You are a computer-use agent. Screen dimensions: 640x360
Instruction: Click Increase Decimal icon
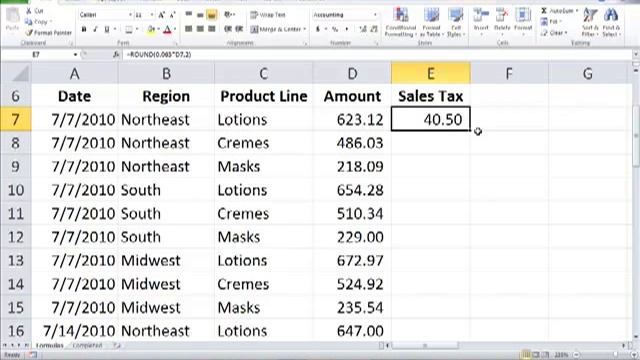click(363, 29)
